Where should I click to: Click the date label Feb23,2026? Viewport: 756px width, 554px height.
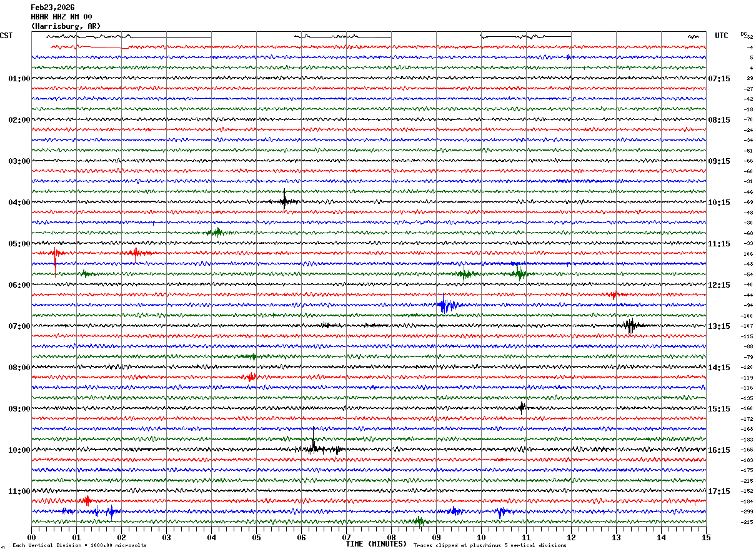tap(52, 8)
